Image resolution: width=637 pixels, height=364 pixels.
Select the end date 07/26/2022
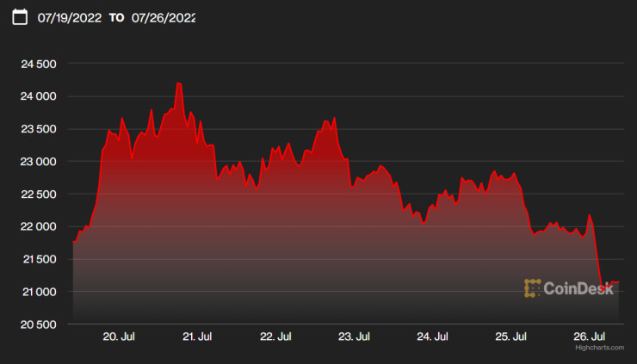pos(164,17)
